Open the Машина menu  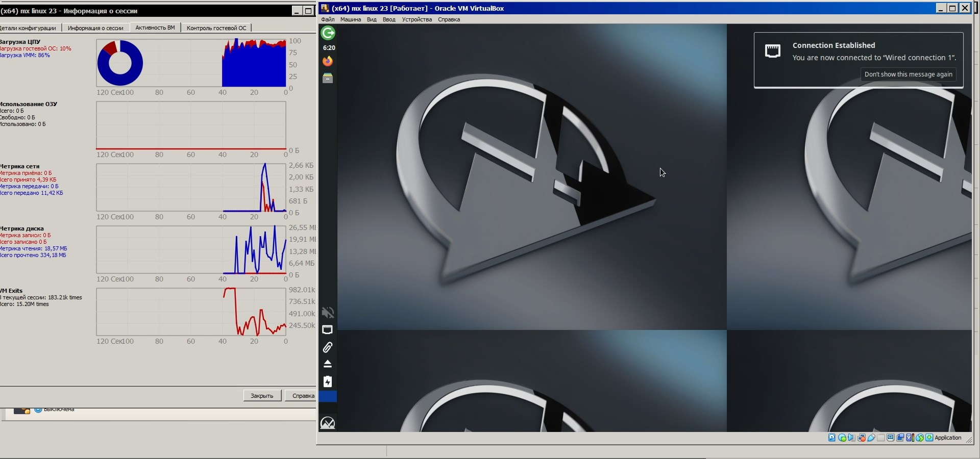350,19
